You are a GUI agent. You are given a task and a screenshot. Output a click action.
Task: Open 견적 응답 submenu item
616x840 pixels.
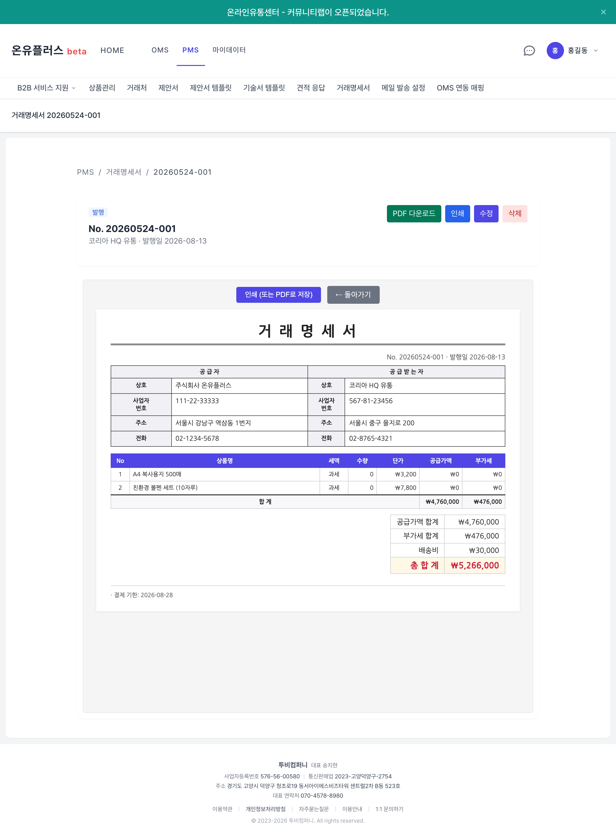pos(311,88)
